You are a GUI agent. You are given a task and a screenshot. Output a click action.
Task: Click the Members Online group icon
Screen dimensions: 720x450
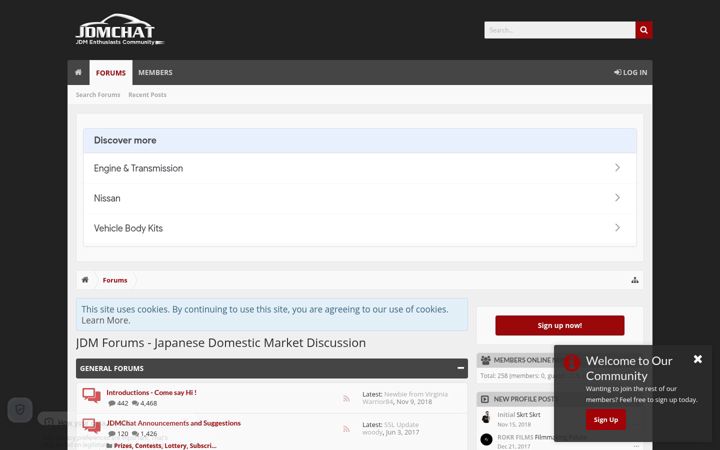tap(486, 360)
